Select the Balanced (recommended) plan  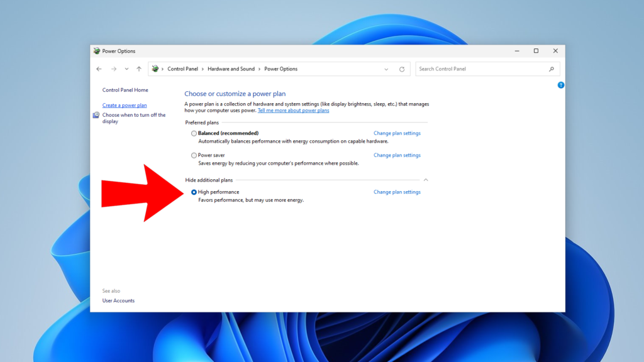pyautogui.click(x=194, y=133)
